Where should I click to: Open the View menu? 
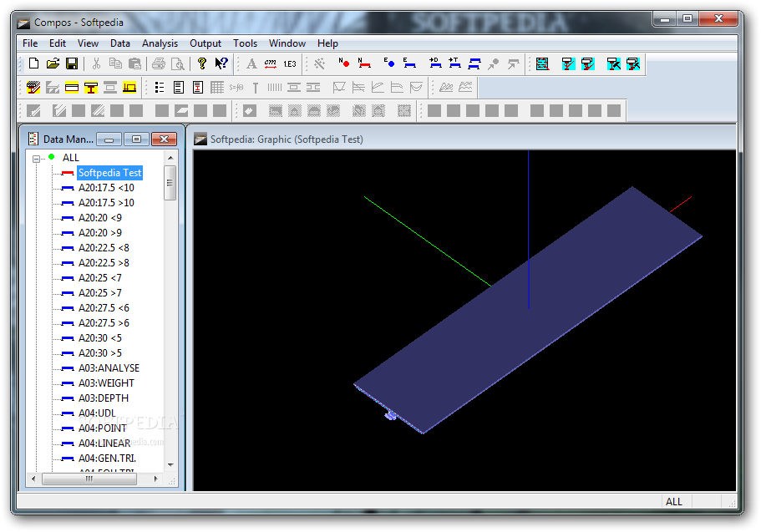tap(88, 43)
